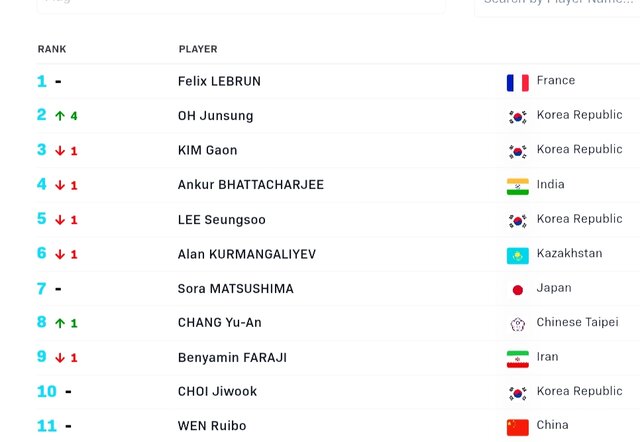Click the India flag icon

click(x=517, y=186)
